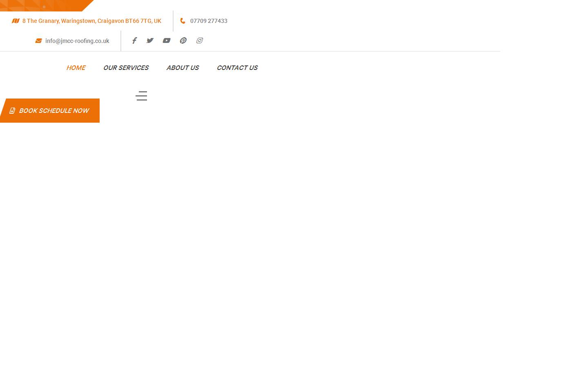Open the Instagram social icon
Image resolution: width=588 pixels, height=368 pixels.
click(200, 40)
